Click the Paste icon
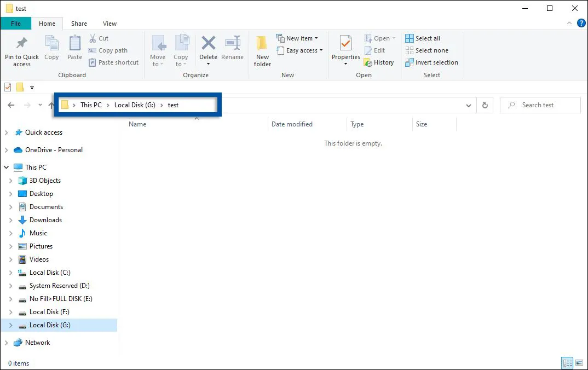This screenshot has width=588, height=370. [x=74, y=49]
